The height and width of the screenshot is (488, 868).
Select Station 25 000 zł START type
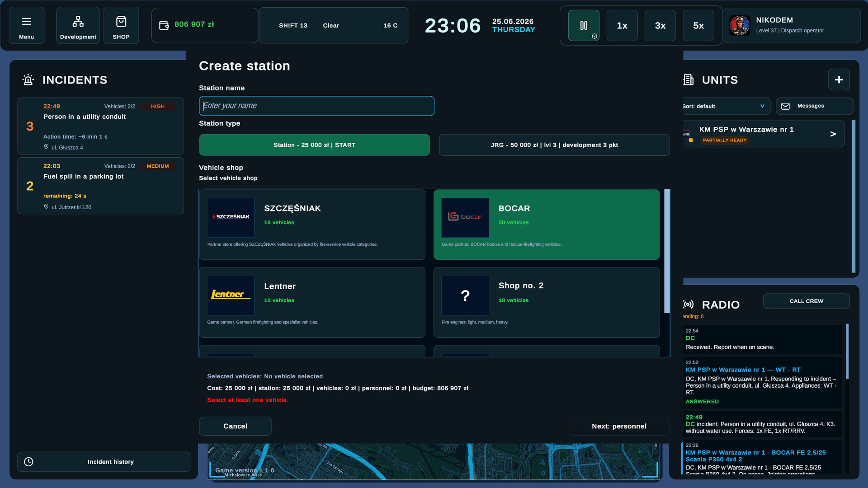pyautogui.click(x=314, y=145)
